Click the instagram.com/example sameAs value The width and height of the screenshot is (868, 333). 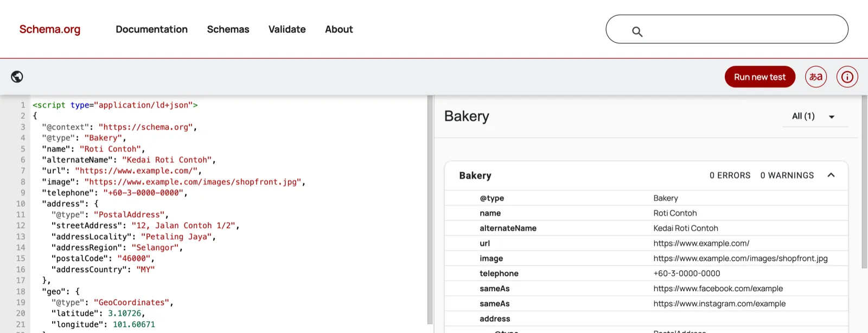[x=719, y=304]
